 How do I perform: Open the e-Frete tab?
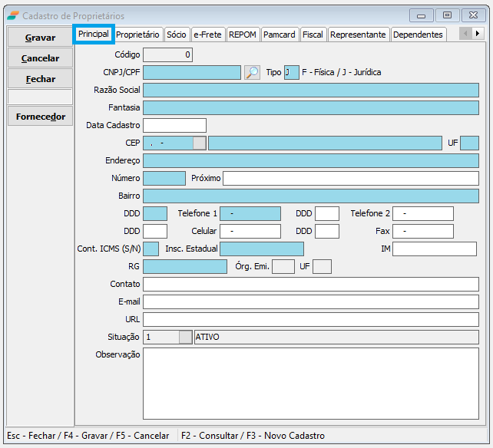point(207,35)
